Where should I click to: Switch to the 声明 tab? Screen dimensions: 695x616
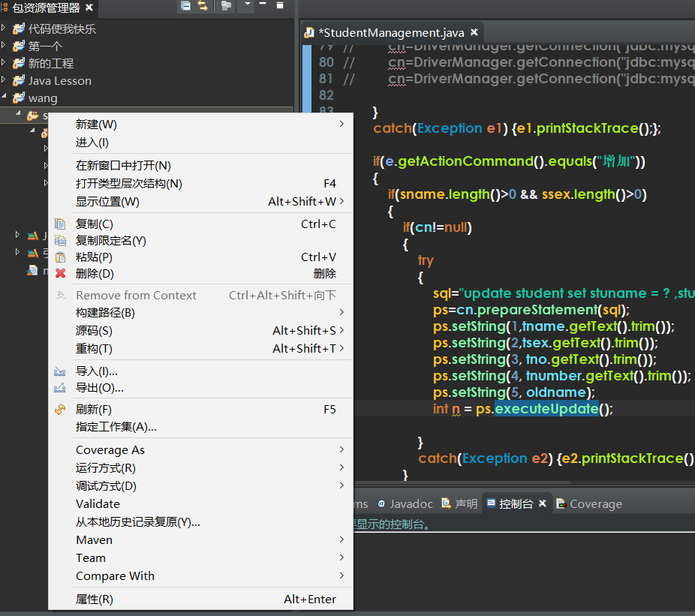click(x=459, y=504)
